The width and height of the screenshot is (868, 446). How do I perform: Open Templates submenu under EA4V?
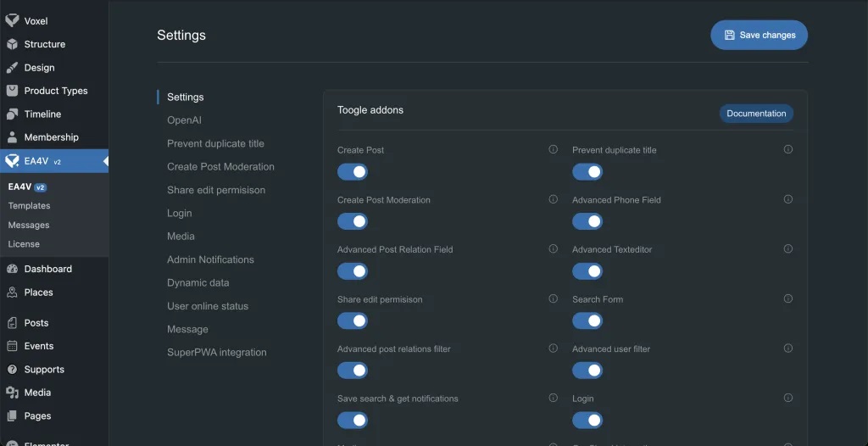tap(29, 206)
